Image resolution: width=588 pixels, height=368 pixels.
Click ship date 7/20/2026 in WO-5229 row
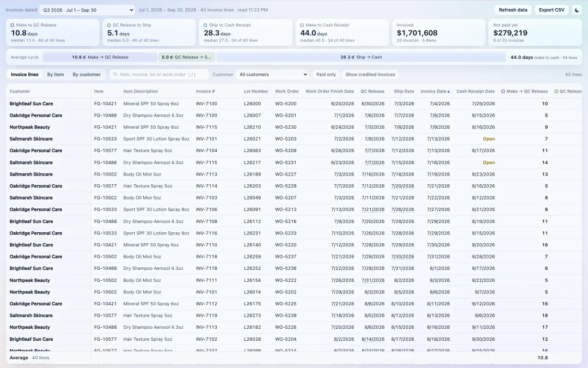[402, 186]
